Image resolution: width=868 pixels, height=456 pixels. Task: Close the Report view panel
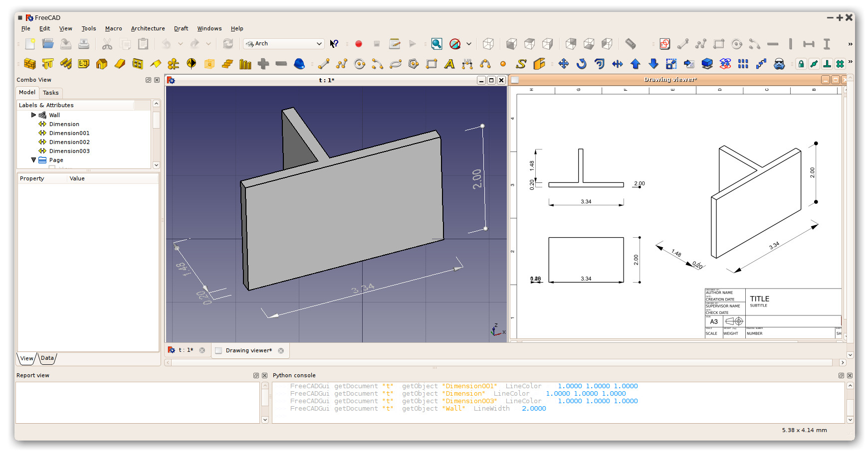(264, 375)
